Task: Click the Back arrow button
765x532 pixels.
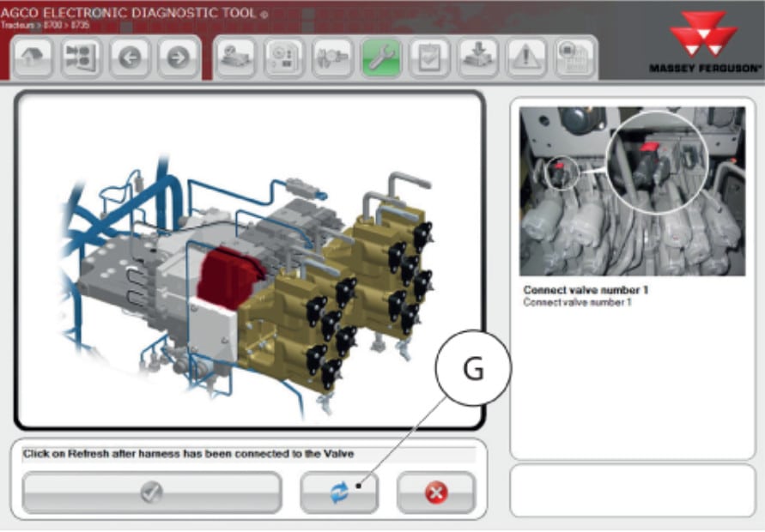Action: tap(130, 57)
